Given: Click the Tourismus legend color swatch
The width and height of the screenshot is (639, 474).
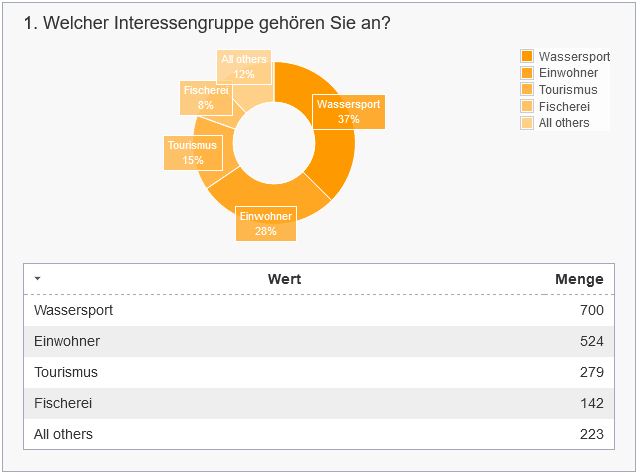Looking at the screenshot, I should coord(527,90).
